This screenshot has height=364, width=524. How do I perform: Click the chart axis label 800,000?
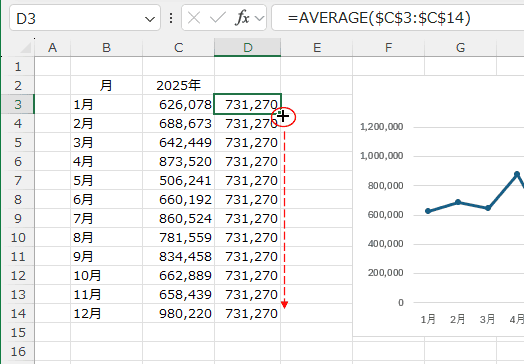click(385, 185)
